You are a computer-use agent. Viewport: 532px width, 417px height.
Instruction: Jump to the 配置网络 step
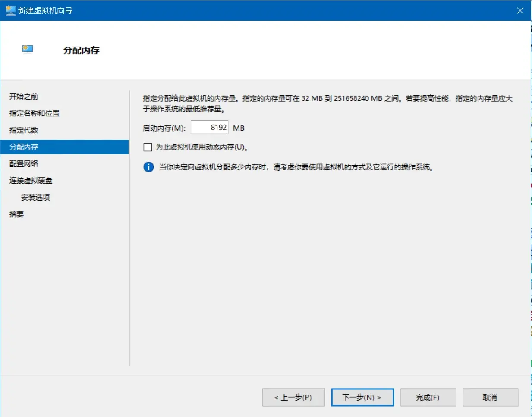24,164
